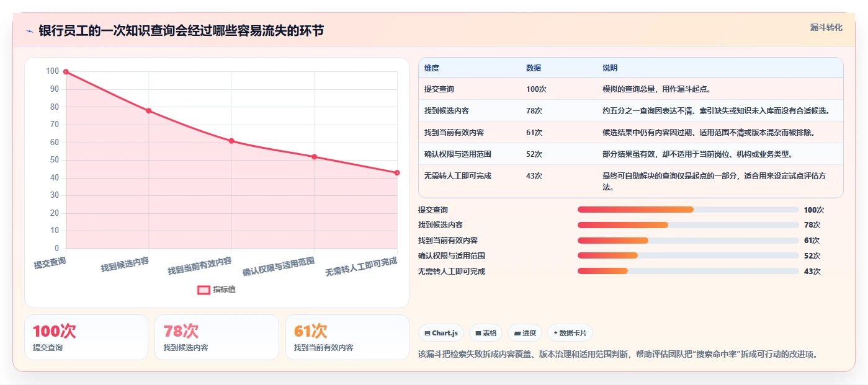Select the 表格 tag chip
This screenshot has height=385, width=868.
tap(486, 333)
